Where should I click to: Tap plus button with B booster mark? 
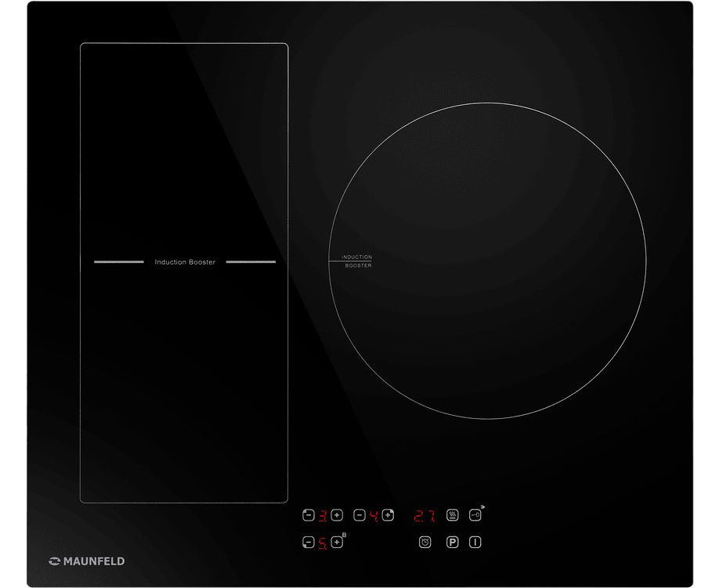pos(337,542)
